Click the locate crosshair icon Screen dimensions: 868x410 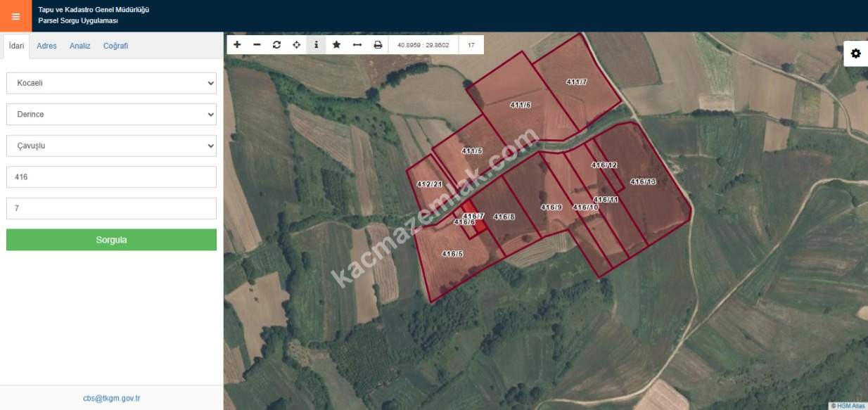[296, 45]
